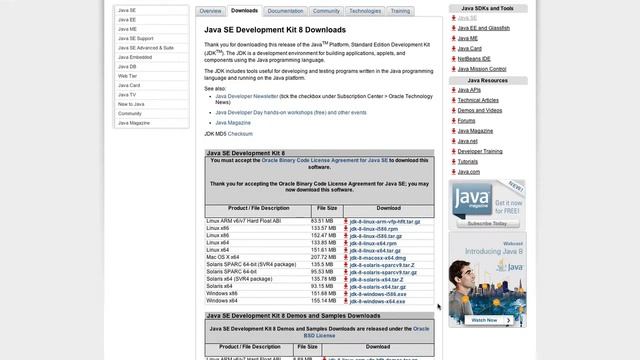Click download icon beside jdk-8-linux-i586.tar.gz
The height and width of the screenshot is (360, 640).
(x=346, y=236)
